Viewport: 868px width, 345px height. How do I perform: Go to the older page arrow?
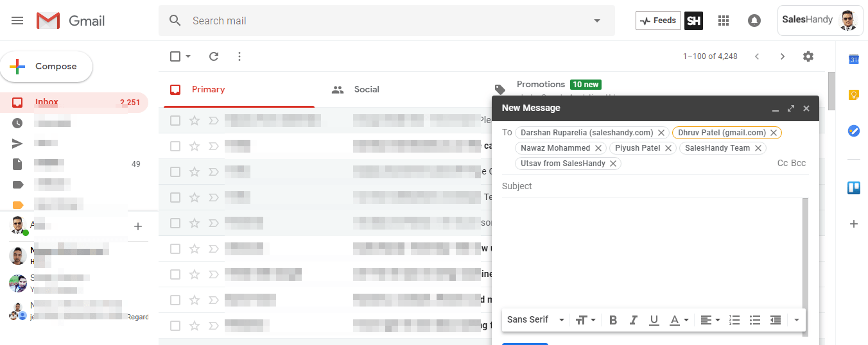pyautogui.click(x=782, y=56)
